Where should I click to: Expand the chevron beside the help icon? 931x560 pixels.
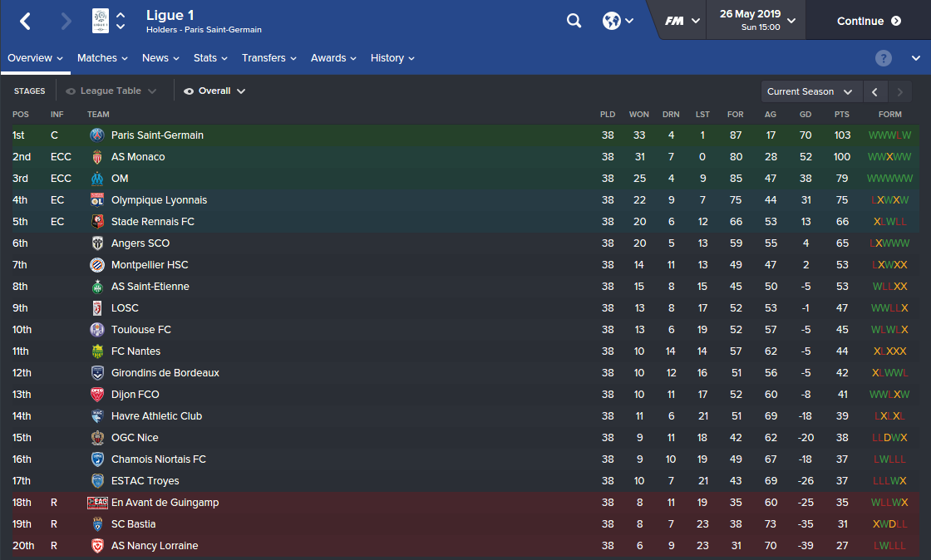[x=916, y=58]
